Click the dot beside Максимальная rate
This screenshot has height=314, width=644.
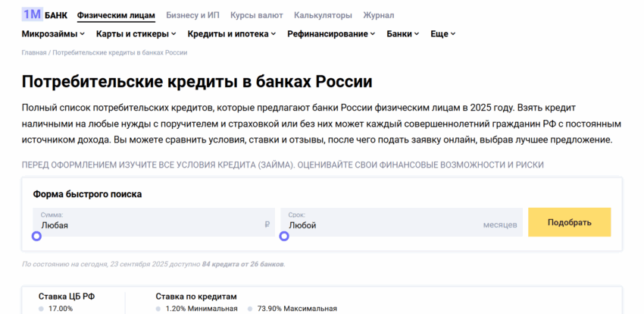pyautogui.click(x=249, y=309)
